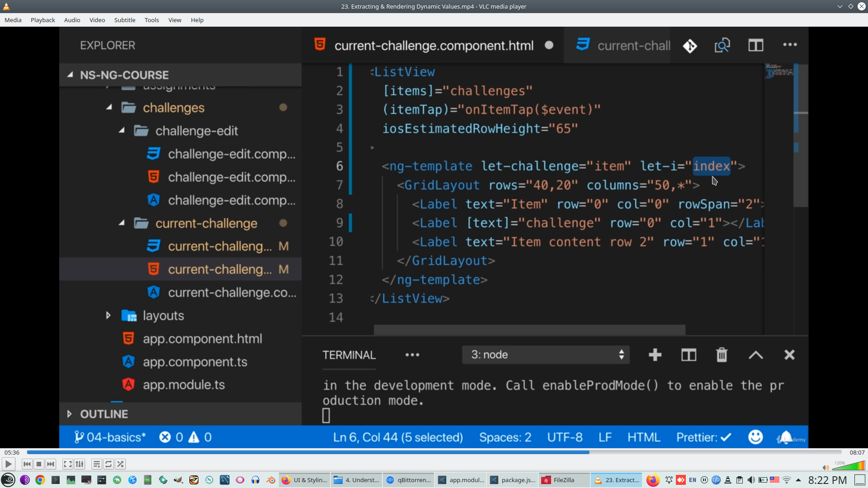Expand the system tray hidden icons arrow
This screenshot has height=488, width=868.
798,480
